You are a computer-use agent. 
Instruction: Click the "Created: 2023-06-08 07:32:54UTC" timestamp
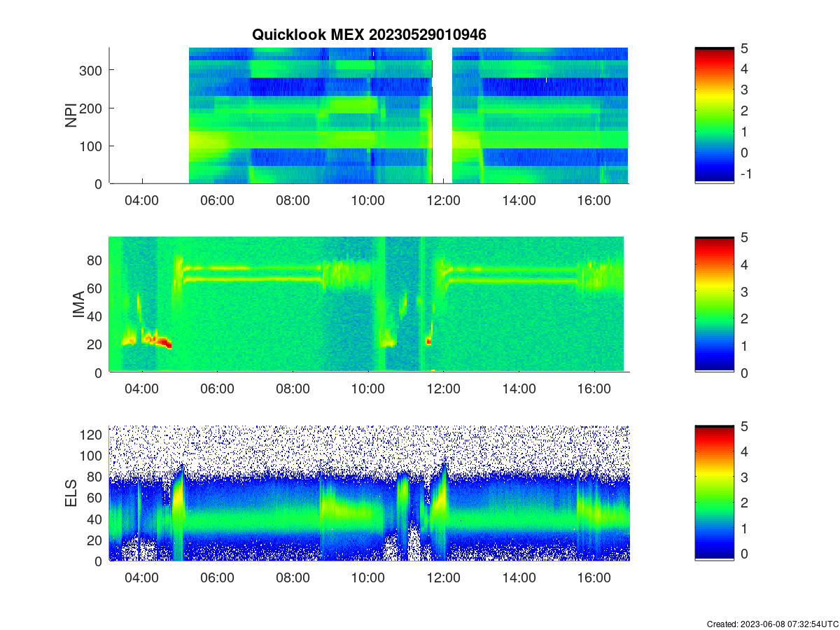(772, 624)
